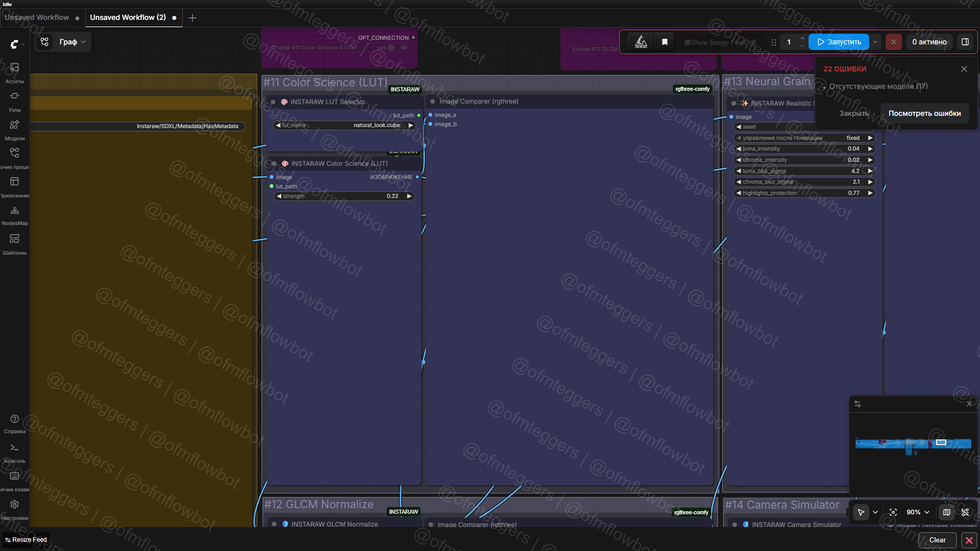This screenshot has height=551, width=980.
Task: Click the fit view icon beside 90%
Action: click(893, 512)
